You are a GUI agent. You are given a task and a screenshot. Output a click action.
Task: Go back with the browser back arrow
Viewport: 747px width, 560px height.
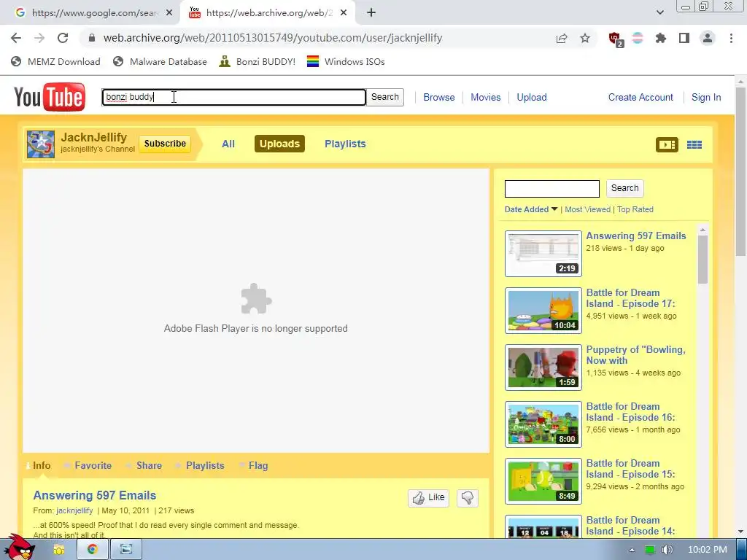(x=16, y=38)
